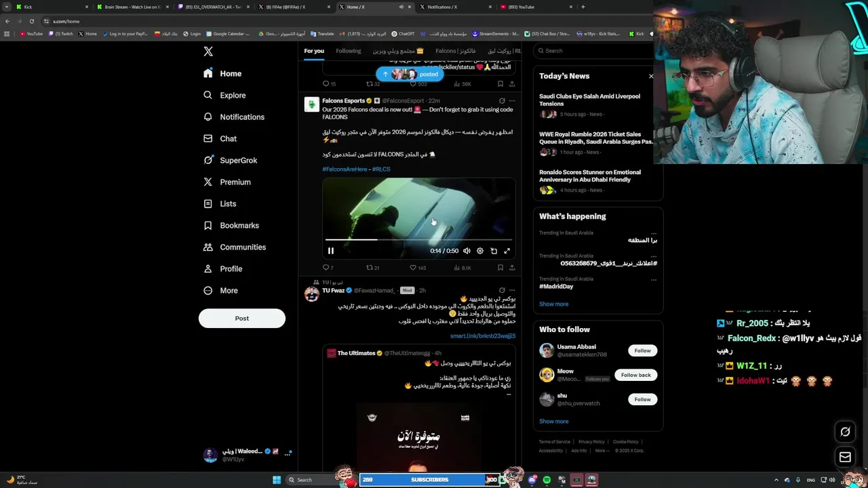The height and width of the screenshot is (488, 868).
Task: Close the Today's News panel
Action: pyautogui.click(x=651, y=76)
